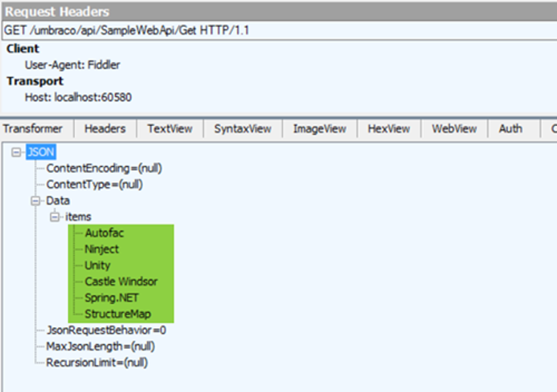Screen dimensions: 557x392
Task: Select the RecursionLimit=(null) node
Action: click(x=97, y=363)
